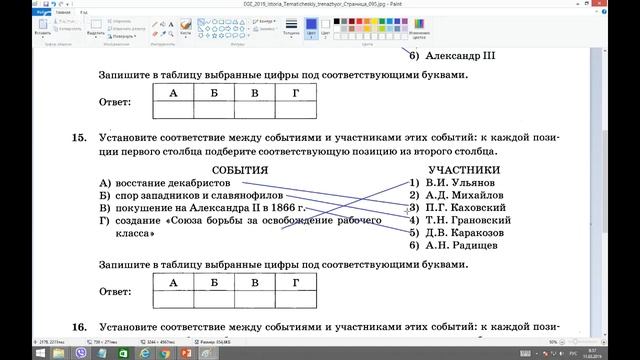Click the vertical scrollbar of the canvas
Image resolution: width=640 pixels, height=360 pixels.
(x=604, y=182)
